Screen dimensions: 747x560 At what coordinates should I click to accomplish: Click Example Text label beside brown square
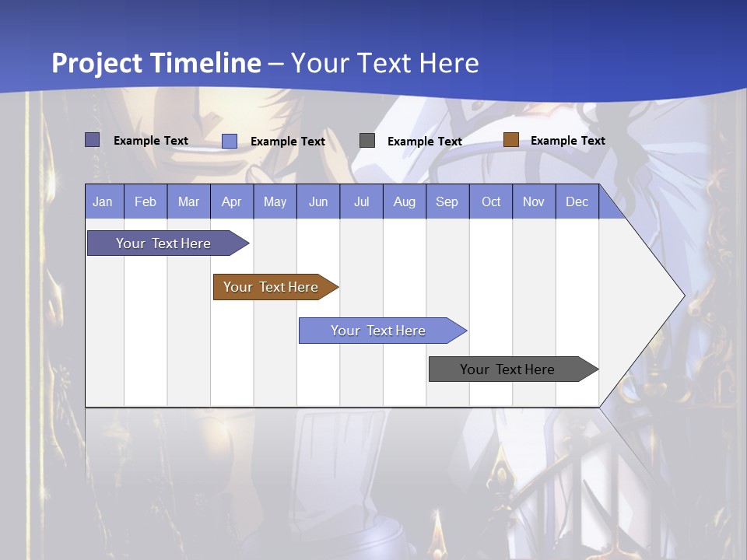click(x=567, y=141)
